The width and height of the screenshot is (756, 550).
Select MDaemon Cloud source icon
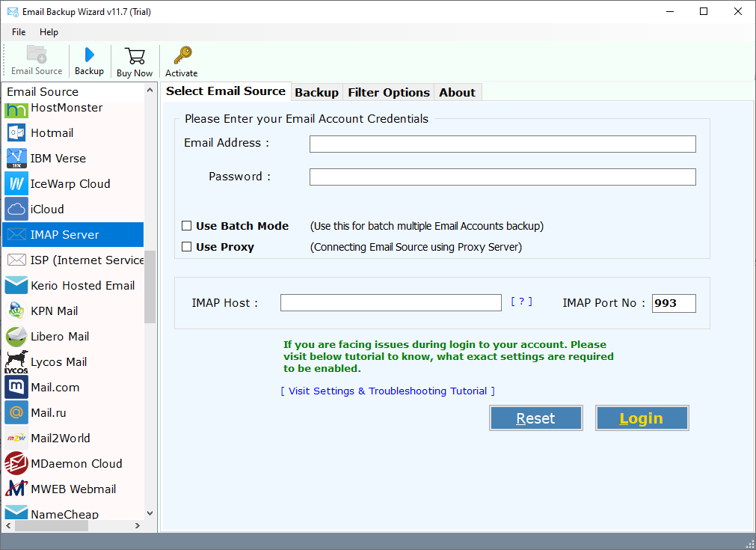[x=16, y=464]
